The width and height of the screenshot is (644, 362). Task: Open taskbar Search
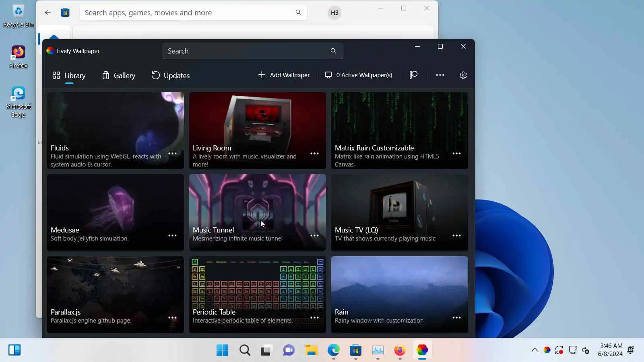(245, 350)
